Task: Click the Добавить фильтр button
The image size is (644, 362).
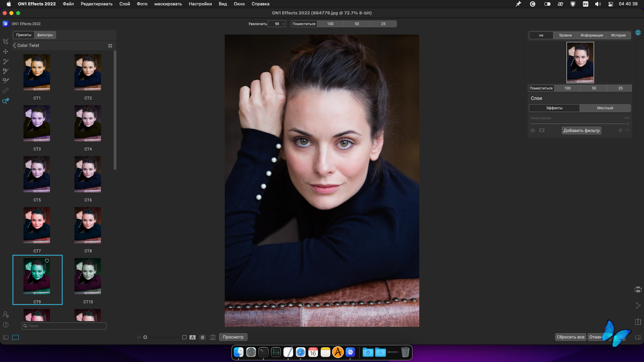Action: click(x=581, y=130)
